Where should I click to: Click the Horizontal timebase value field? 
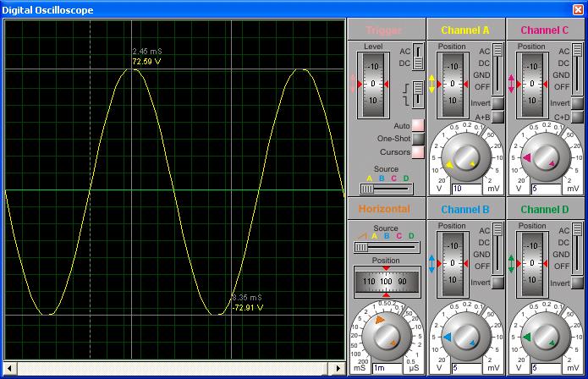[x=388, y=368]
